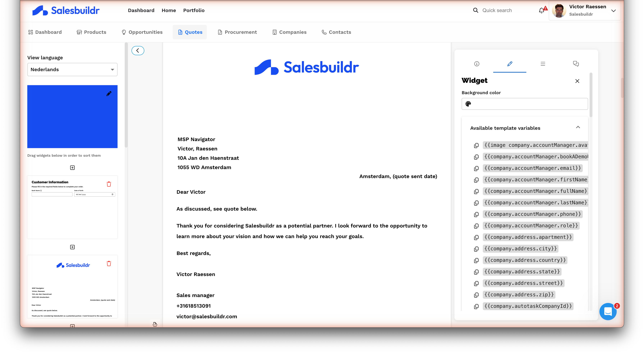Viewport: 644px width, 354px height.
Task: Open the Contacts tab
Action: 336,32
